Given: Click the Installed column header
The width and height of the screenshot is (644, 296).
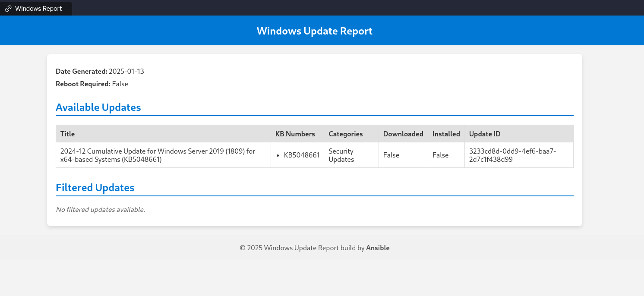Looking at the screenshot, I should [x=446, y=134].
